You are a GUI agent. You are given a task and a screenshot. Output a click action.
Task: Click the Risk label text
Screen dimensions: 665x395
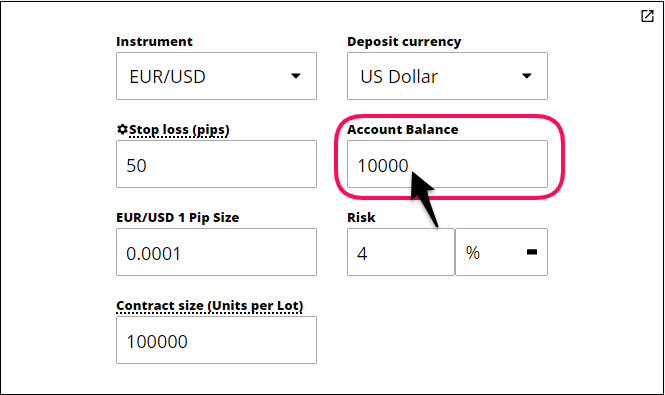[x=361, y=217]
